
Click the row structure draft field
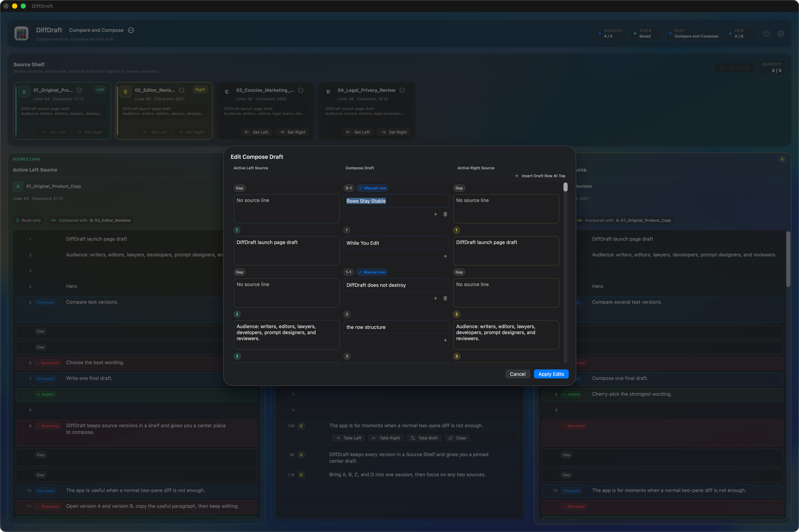click(x=396, y=327)
